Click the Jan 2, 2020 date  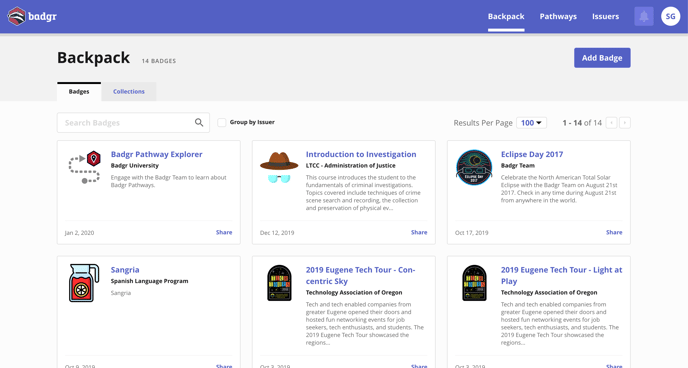[79, 233]
